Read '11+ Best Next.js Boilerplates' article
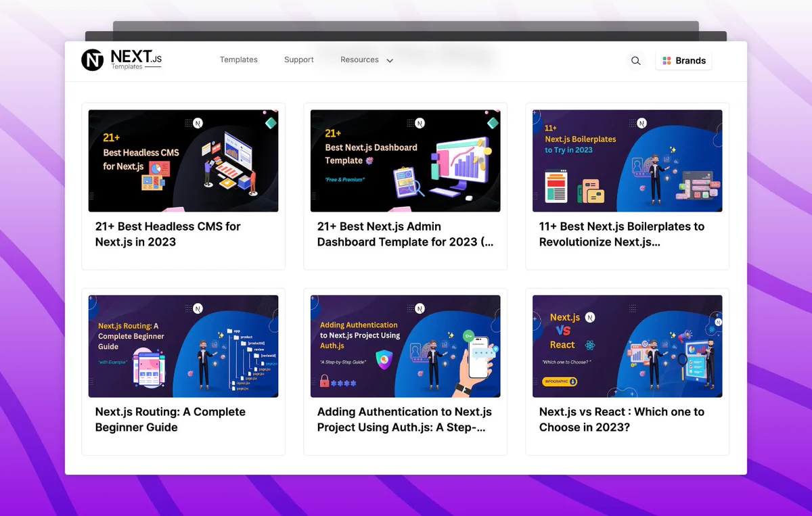The height and width of the screenshot is (516, 812). point(622,234)
